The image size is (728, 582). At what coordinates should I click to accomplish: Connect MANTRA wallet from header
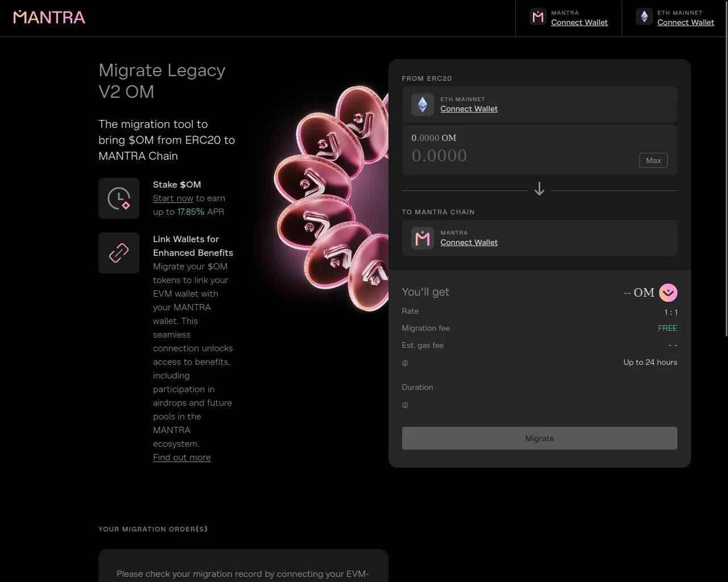(x=579, y=23)
